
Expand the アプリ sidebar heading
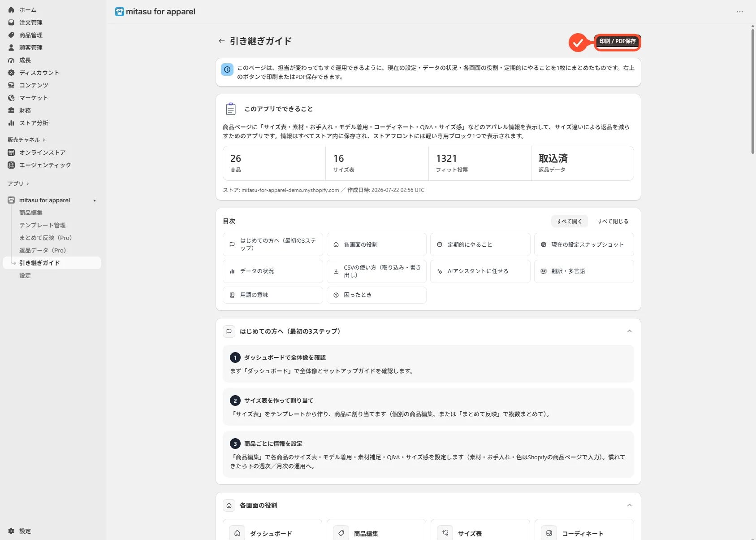click(x=18, y=184)
